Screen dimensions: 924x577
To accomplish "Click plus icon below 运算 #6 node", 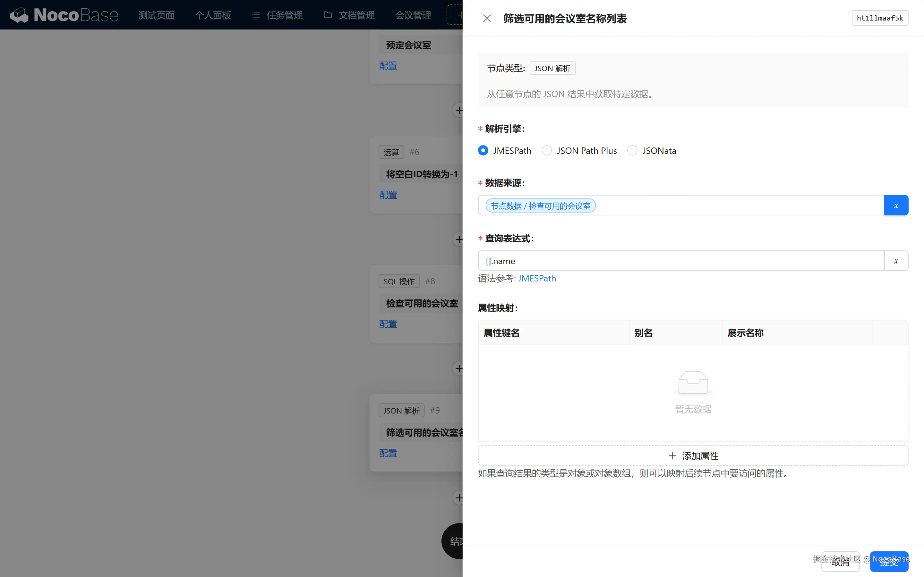I will pyautogui.click(x=458, y=240).
